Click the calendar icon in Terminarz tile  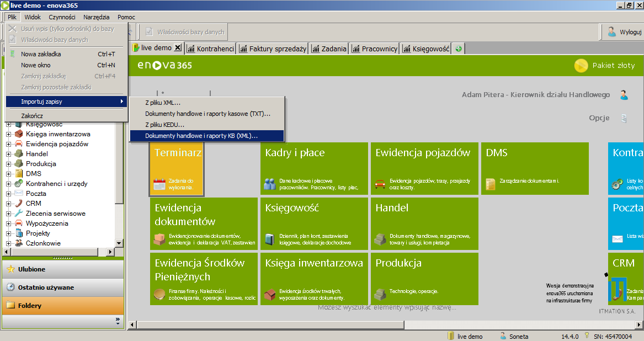(159, 184)
